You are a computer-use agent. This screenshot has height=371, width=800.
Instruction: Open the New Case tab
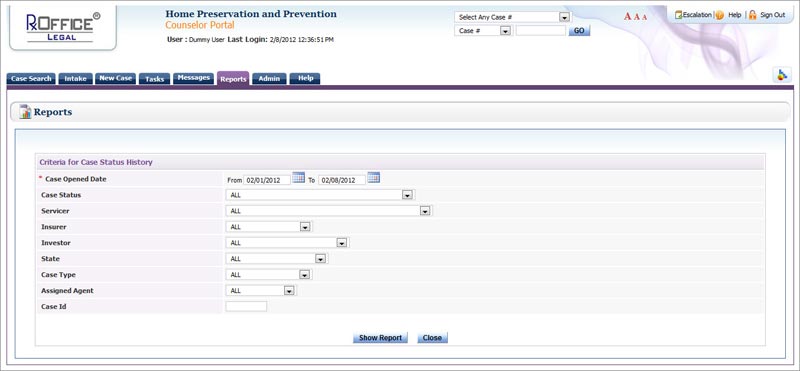coord(115,78)
